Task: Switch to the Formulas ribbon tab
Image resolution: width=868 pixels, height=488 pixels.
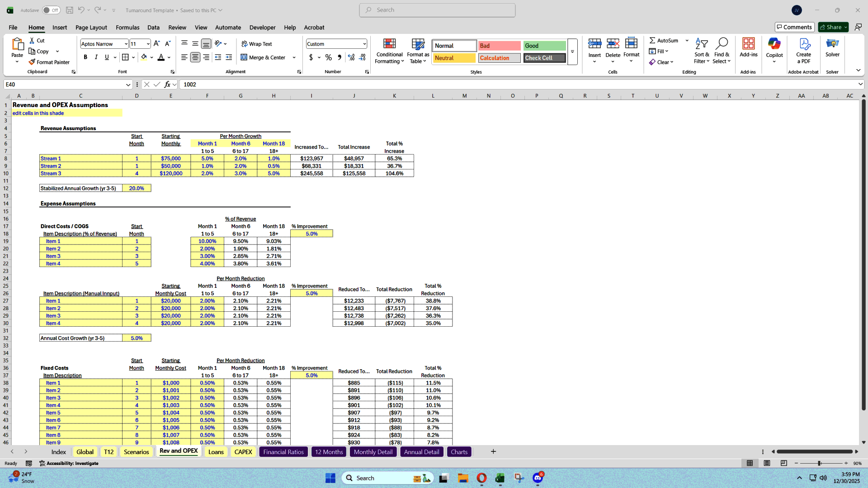Action: tap(127, 28)
